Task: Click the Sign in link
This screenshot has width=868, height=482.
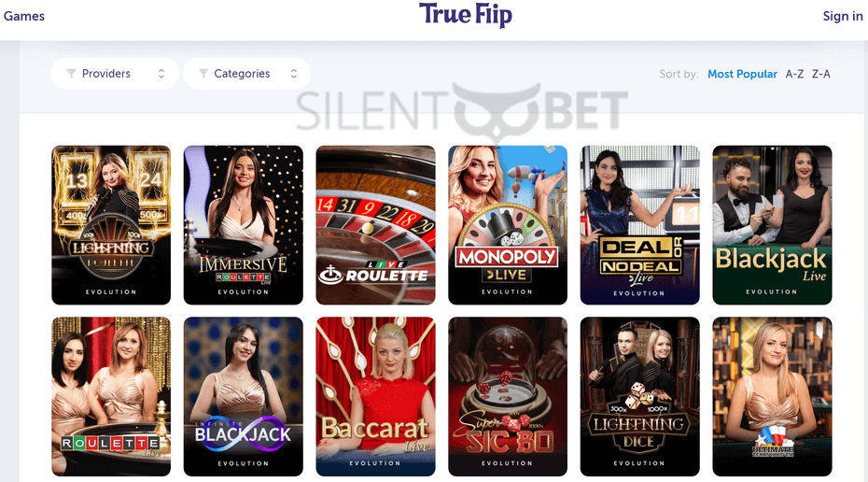Action: pos(843,16)
